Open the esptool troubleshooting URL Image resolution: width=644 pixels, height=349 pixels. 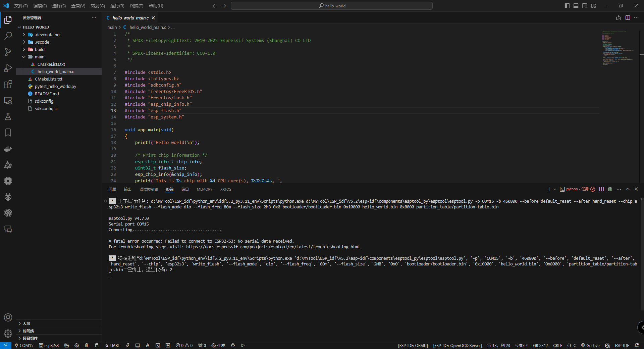pyautogui.click(x=273, y=247)
